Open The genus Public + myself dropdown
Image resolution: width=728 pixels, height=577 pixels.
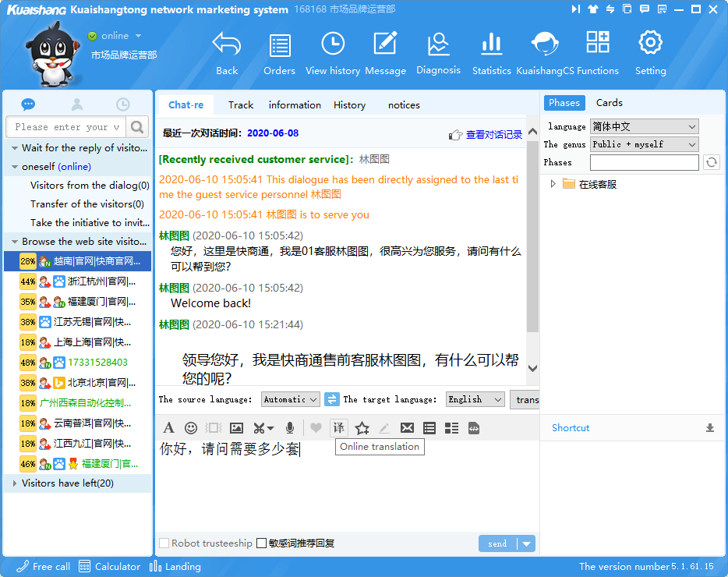(644, 144)
